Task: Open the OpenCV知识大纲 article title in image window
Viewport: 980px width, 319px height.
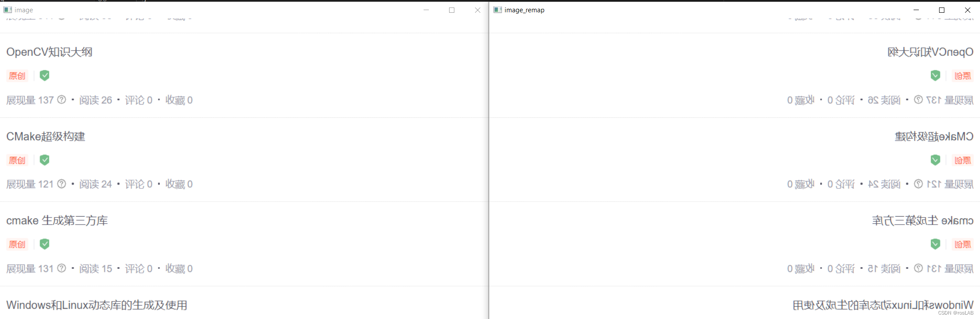Action: point(49,52)
